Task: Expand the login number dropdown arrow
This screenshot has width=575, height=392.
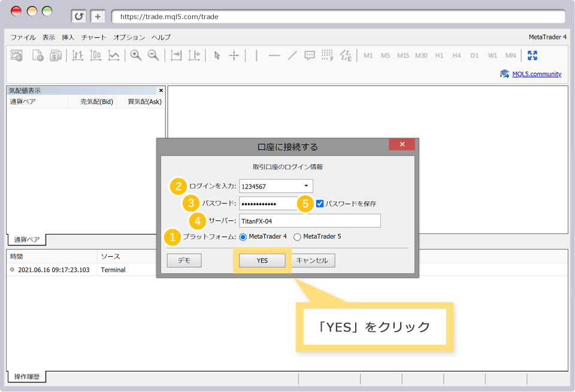Action: [x=306, y=186]
